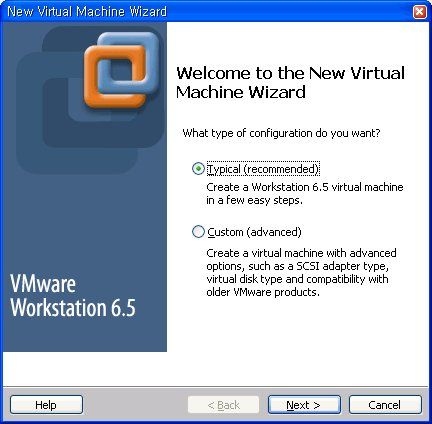This screenshot has width=432, height=424.
Task: Click the 'Welcome to the New Virtual Machine Wizard' heading
Action: click(x=290, y=82)
